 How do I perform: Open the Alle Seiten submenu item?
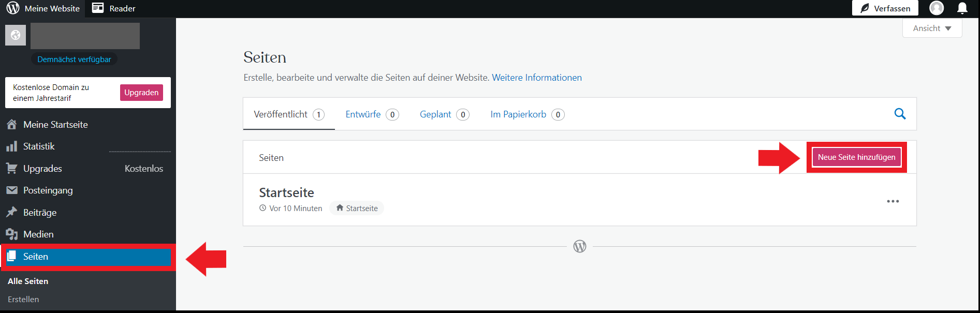click(28, 281)
